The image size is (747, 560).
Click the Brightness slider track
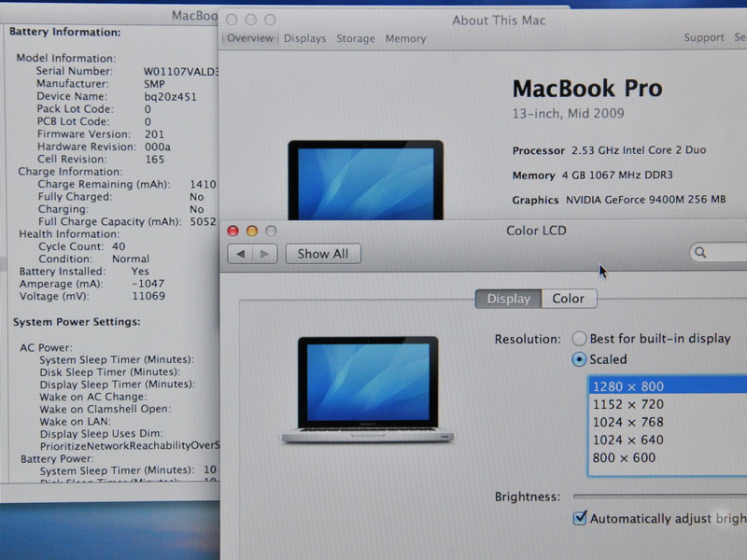(x=658, y=497)
